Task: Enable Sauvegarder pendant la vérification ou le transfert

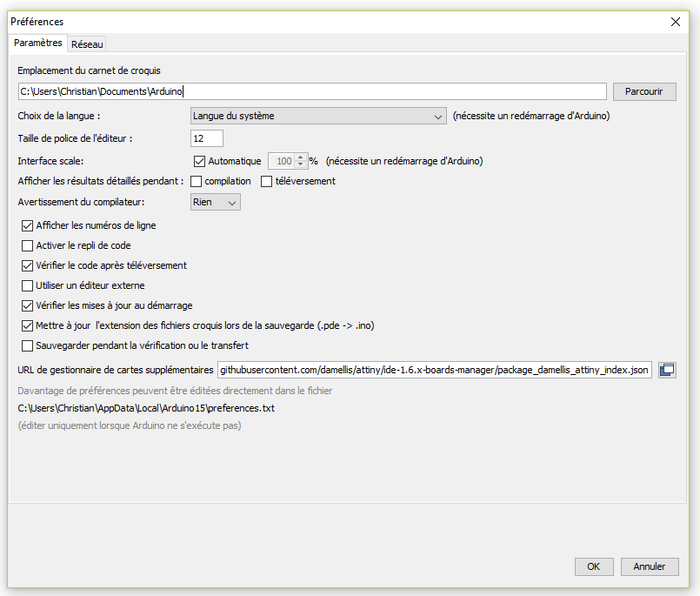Action: tap(27, 345)
